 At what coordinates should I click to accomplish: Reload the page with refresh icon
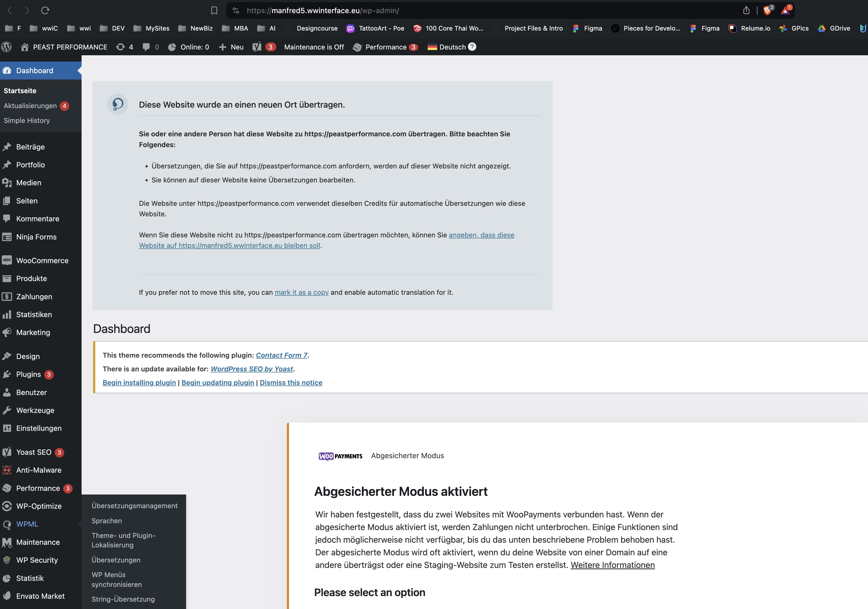[45, 11]
